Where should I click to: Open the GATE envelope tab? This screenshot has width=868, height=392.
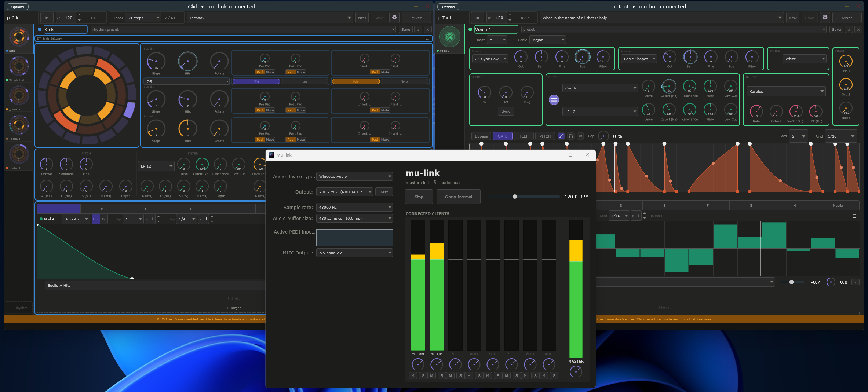click(x=502, y=136)
